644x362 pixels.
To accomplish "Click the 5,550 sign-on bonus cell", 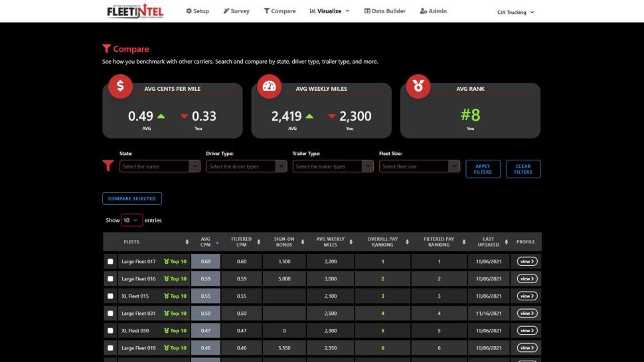I will coord(284,348).
